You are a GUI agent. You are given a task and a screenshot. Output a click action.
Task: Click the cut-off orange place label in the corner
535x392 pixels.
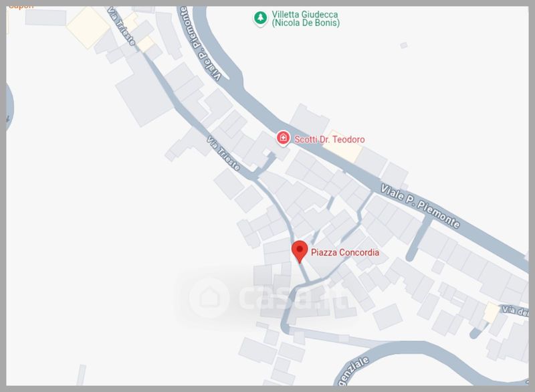21,7
